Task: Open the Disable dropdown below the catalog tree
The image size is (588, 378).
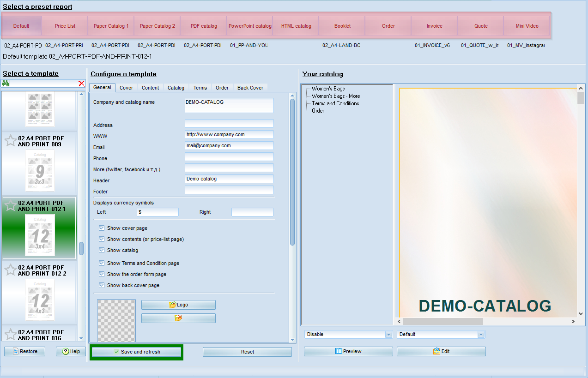Action: click(388, 334)
